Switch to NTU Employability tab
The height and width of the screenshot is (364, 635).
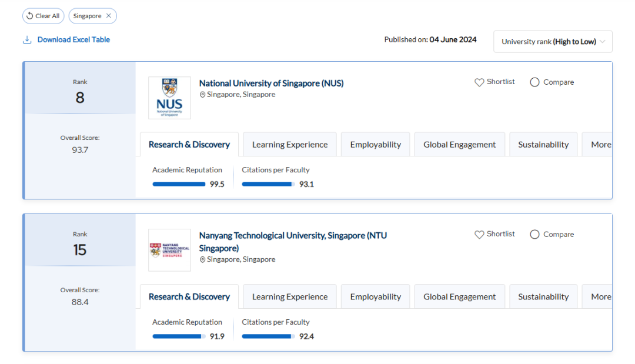pyautogui.click(x=375, y=296)
